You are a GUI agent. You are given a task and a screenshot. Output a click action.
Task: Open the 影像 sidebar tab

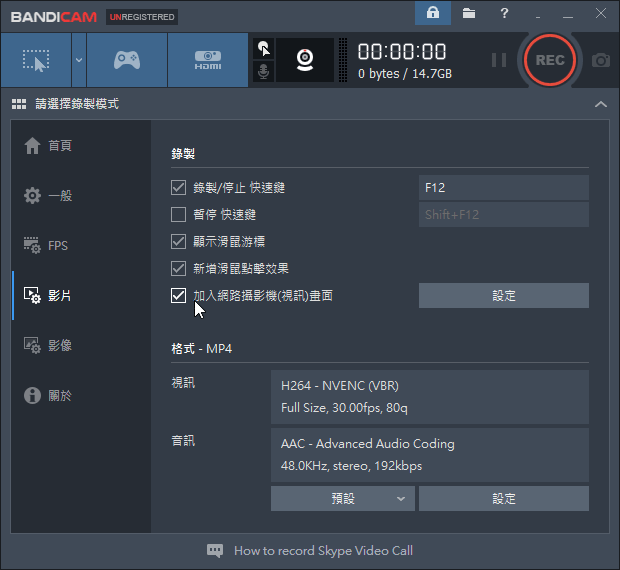point(59,345)
